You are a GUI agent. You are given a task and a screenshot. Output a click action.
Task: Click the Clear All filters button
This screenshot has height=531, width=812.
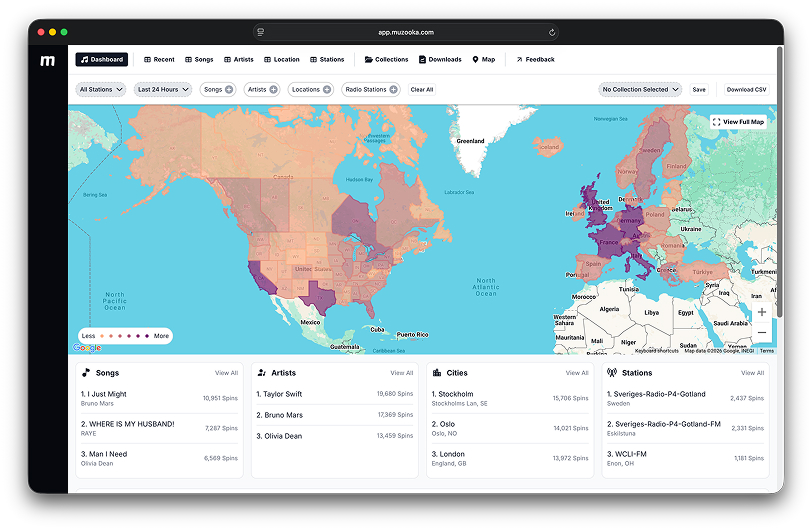[422, 90]
